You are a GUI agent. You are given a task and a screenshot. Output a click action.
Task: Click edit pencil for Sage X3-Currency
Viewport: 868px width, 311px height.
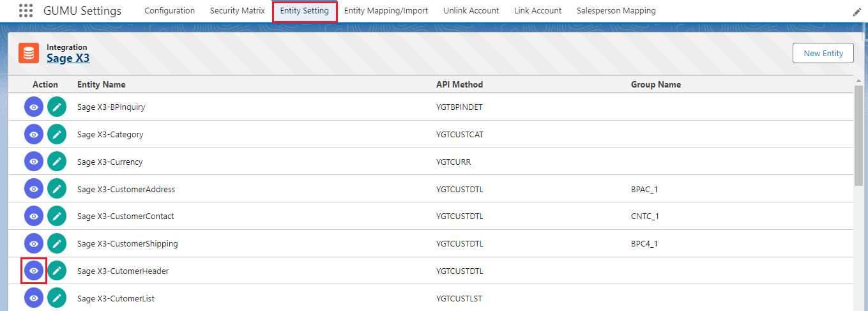57,162
